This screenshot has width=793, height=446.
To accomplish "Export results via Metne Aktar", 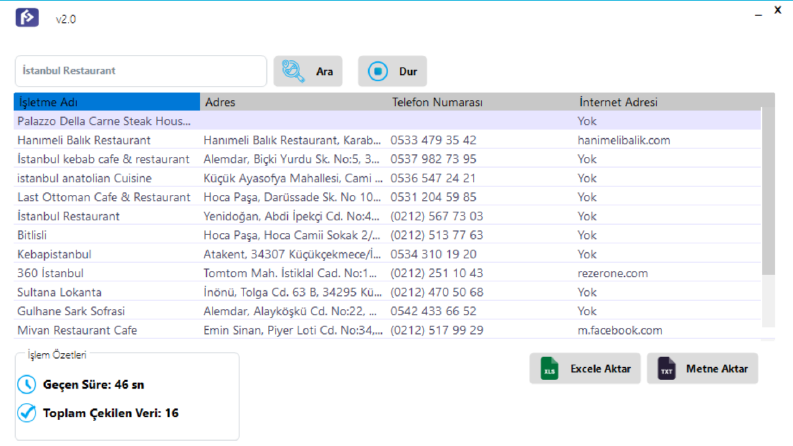I will coord(702,369).
